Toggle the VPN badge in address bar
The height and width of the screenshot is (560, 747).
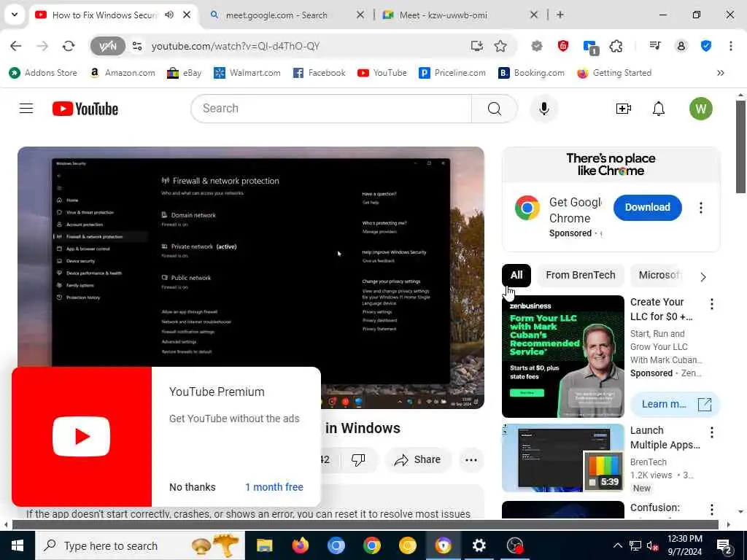[x=108, y=46]
